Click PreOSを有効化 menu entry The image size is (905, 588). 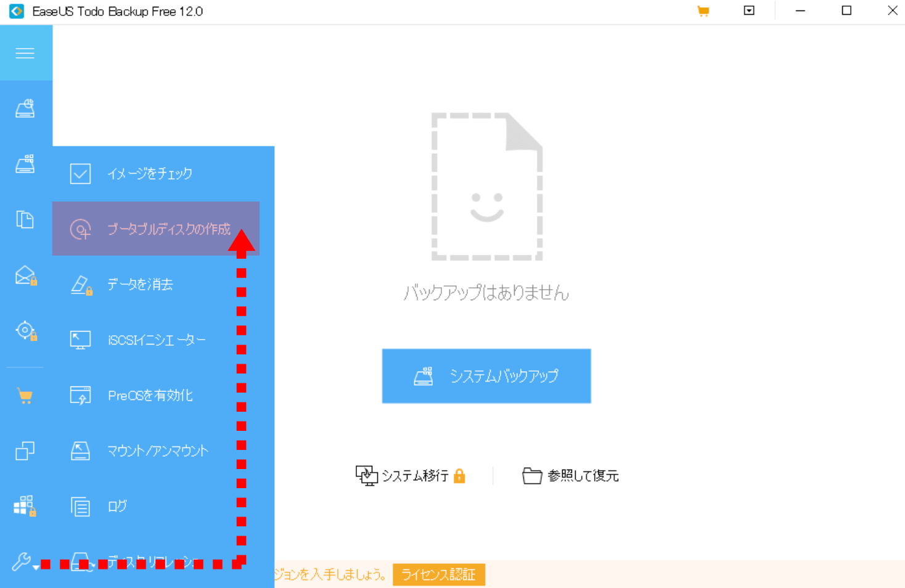pos(150,396)
